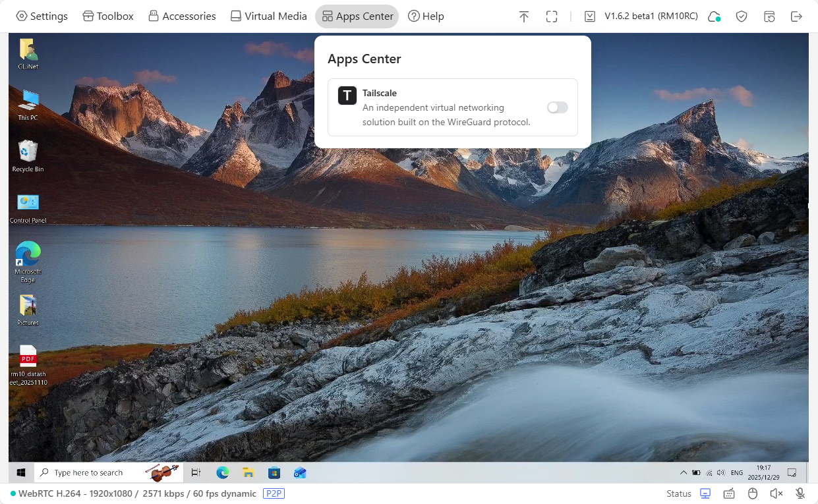Viewport: 818px width, 504px height.
Task: Open the shield security icon
Action: pos(742,16)
